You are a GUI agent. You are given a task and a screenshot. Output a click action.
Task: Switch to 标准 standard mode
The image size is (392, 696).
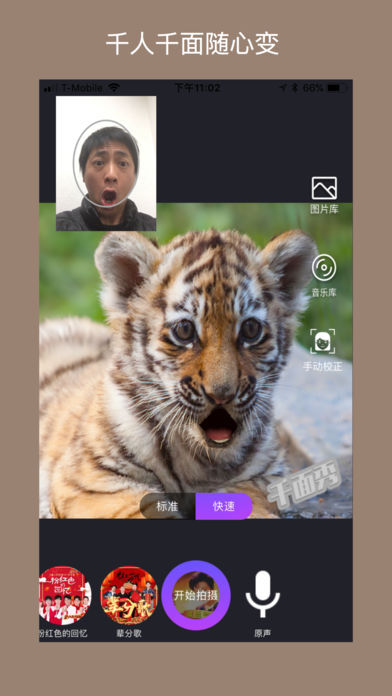click(167, 506)
